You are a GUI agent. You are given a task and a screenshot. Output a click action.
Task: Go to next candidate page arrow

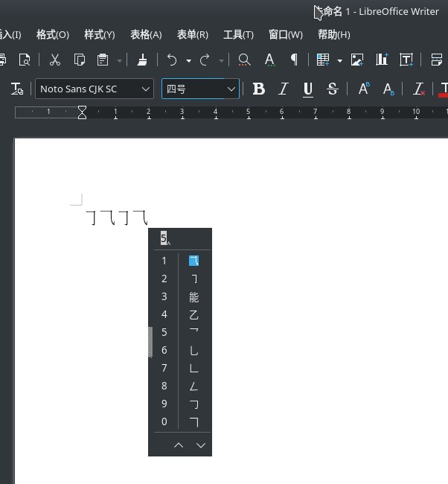[201, 445]
